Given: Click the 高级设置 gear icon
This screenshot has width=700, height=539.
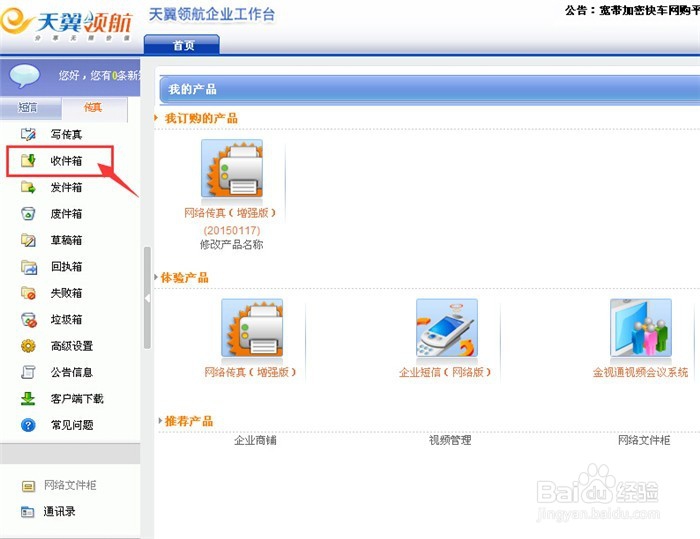Looking at the screenshot, I should 28,346.
